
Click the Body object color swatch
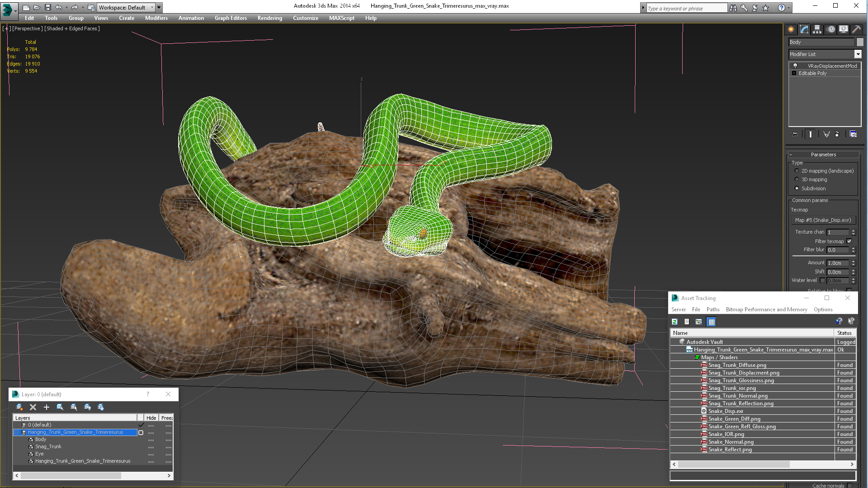point(859,42)
